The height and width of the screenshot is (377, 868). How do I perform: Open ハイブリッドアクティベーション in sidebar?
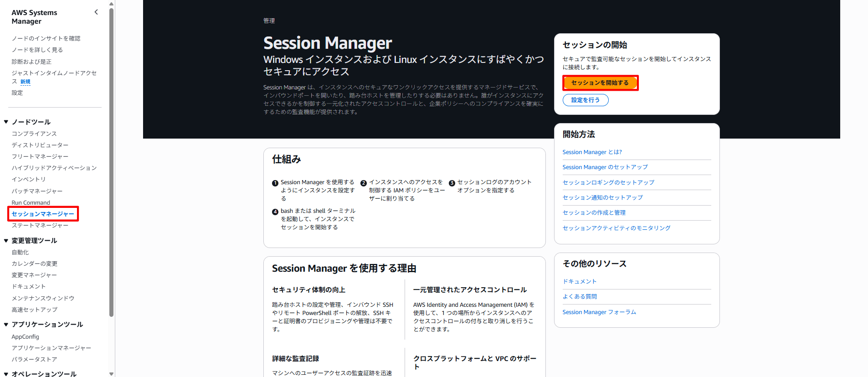tap(54, 168)
